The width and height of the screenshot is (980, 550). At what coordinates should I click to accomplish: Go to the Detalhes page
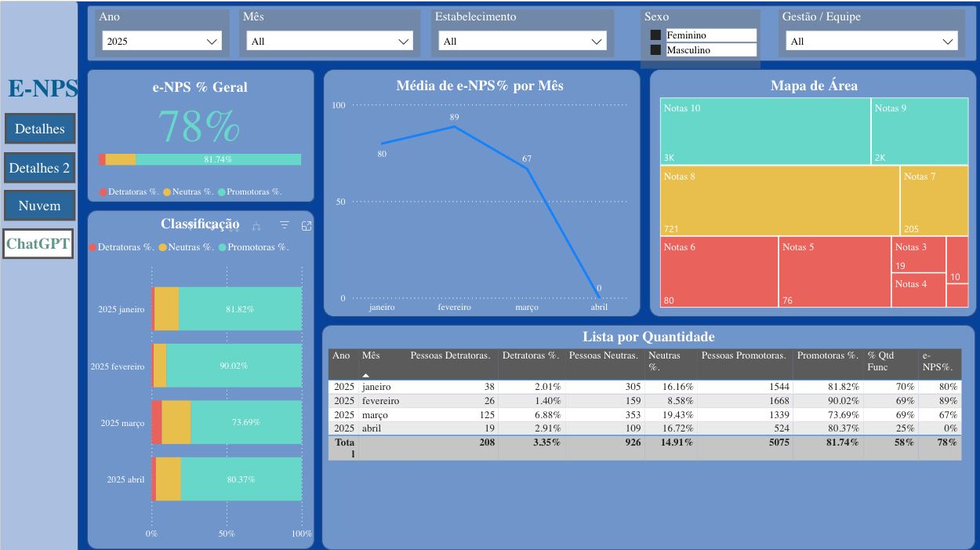[x=40, y=129]
